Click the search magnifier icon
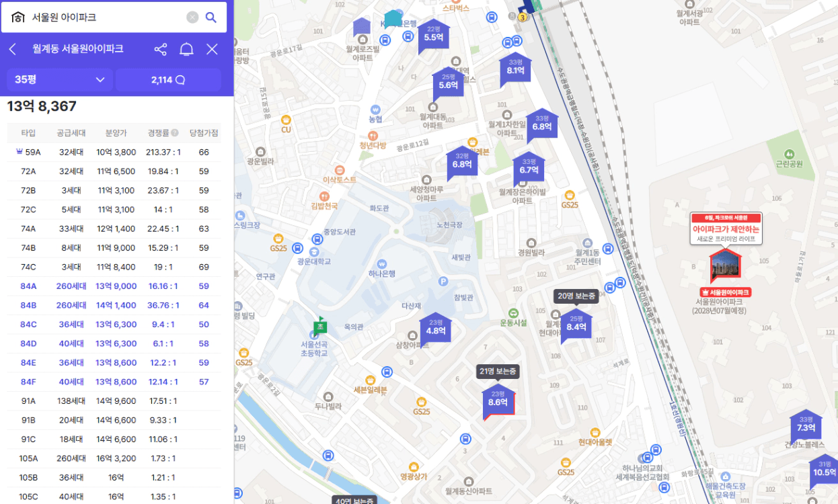This screenshot has height=504, width=838. [x=211, y=17]
